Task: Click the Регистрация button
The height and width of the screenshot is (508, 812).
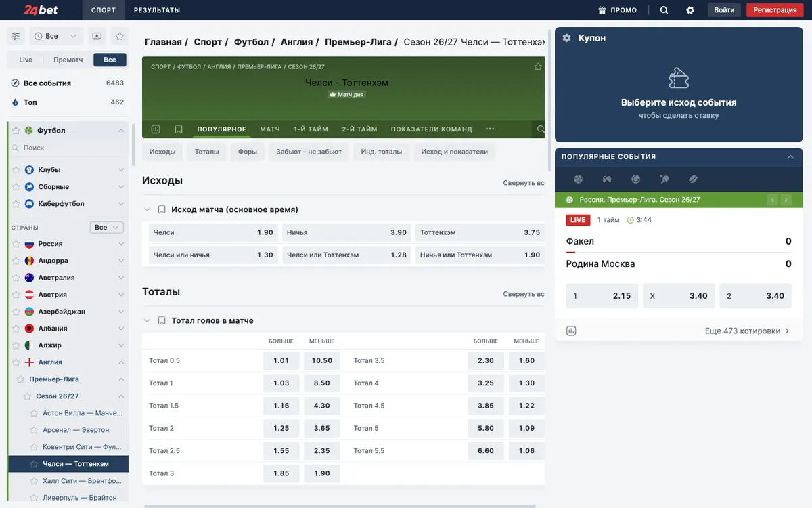Action: [x=775, y=10]
